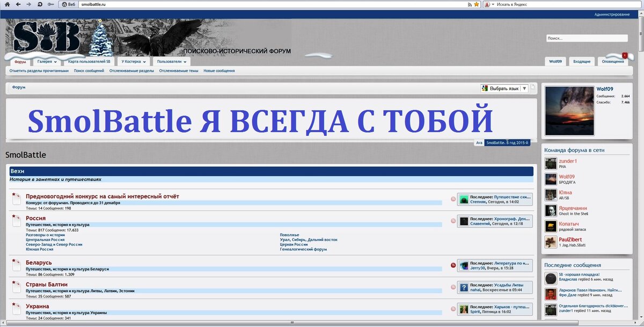
Task: Click Wolf09 large profile picture
Action: coord(569,111)
